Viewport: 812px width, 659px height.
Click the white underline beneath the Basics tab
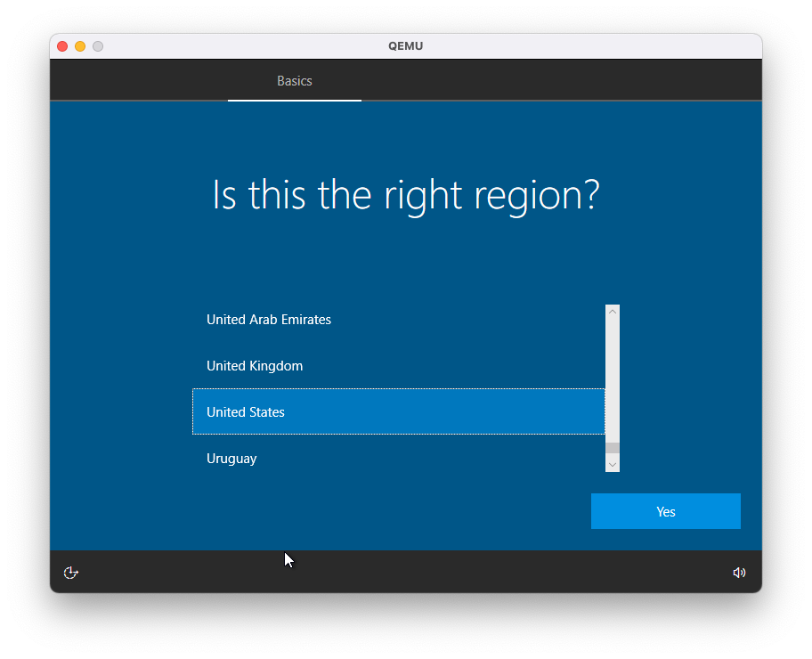[x=294, y=100]
